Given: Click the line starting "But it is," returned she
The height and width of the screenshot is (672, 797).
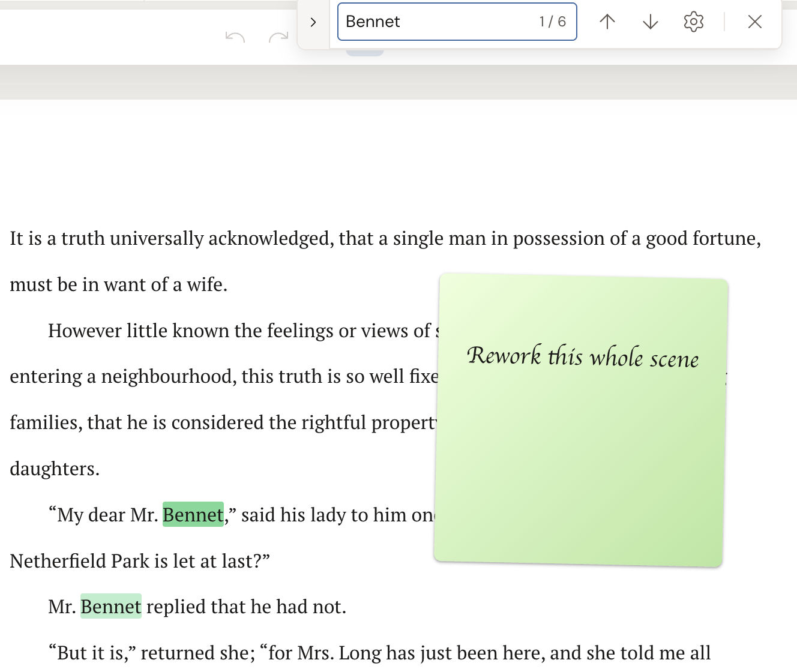Looking at the screenshot, I should point(379,653).
